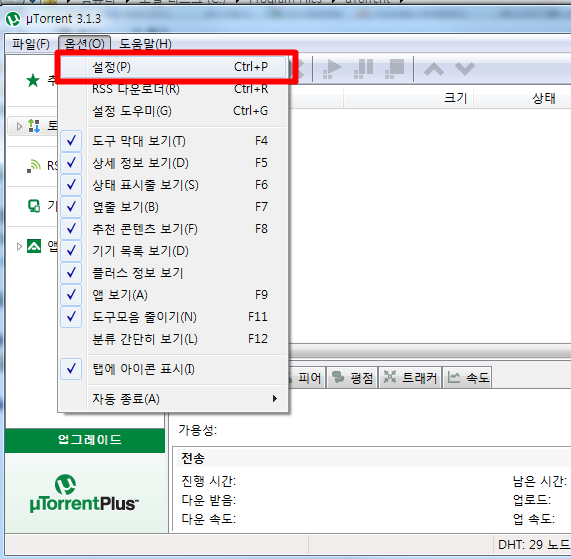Close the 옵션(O) menu in menu bar
Screen dimensions: 571x559
pos(84,44)
